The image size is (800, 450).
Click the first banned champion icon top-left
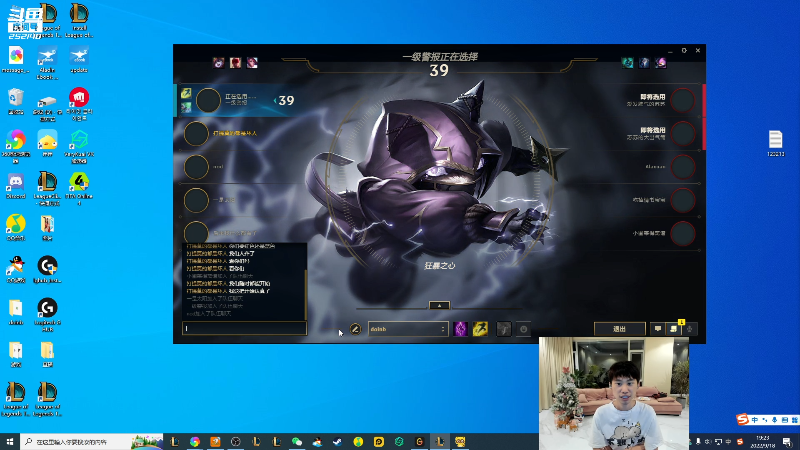[x=218, y=63]
